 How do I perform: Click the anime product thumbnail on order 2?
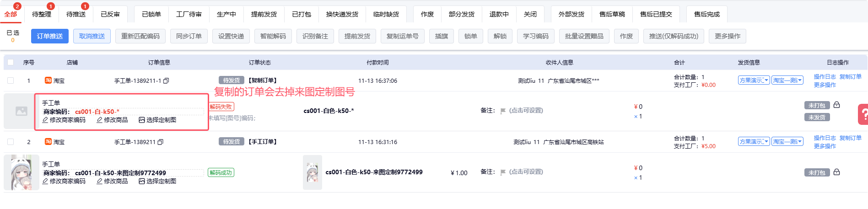pyautogui.click(x=22, y=172)
